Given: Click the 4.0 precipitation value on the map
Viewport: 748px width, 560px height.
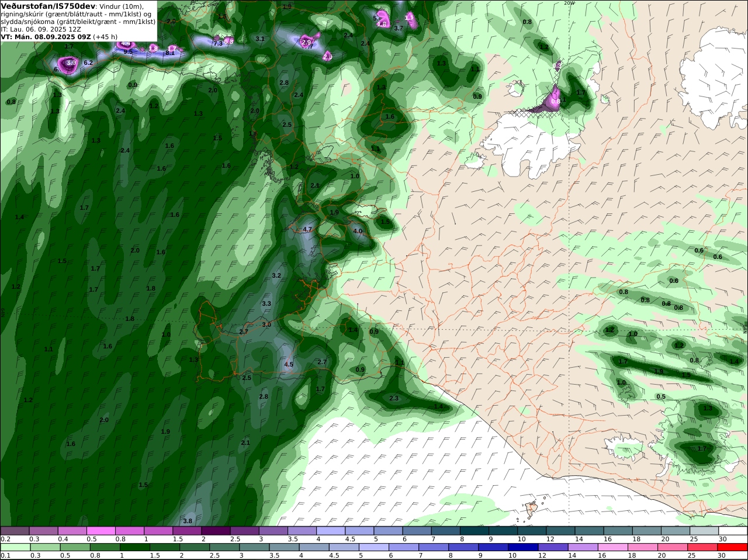Looking at the screenshot, I should (x=358, y=231).
